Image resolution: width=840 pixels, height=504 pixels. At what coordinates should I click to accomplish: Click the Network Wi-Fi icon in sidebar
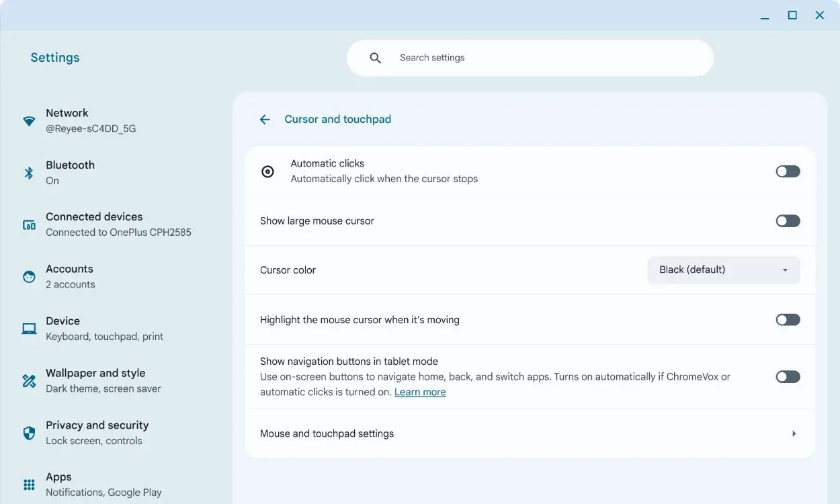[x=29, y=121]
